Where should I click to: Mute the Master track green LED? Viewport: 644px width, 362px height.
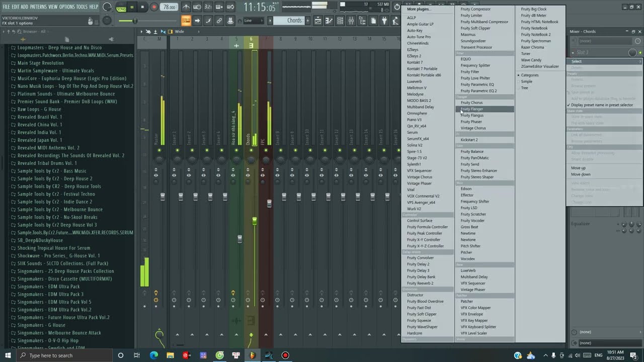coord(159,150)
